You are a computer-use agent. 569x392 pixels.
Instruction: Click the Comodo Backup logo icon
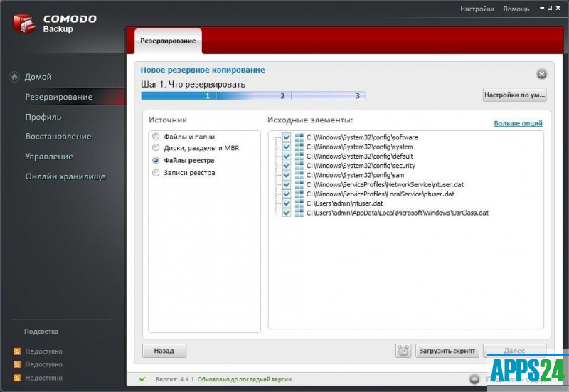click(x=24, y=23)
